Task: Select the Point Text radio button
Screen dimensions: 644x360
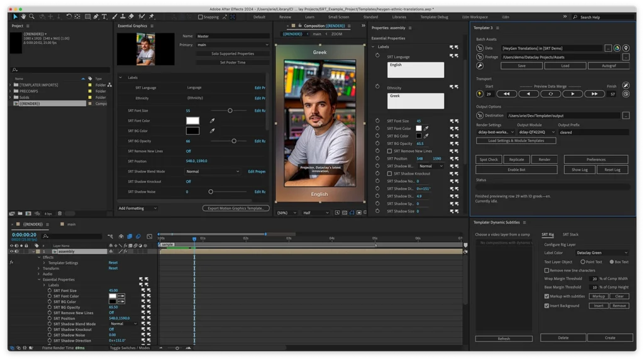Action: [x=583, y=261]
